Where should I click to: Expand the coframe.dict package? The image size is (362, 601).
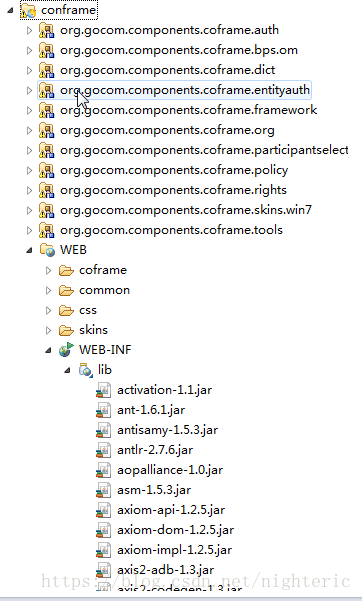(x=30, y=70)
